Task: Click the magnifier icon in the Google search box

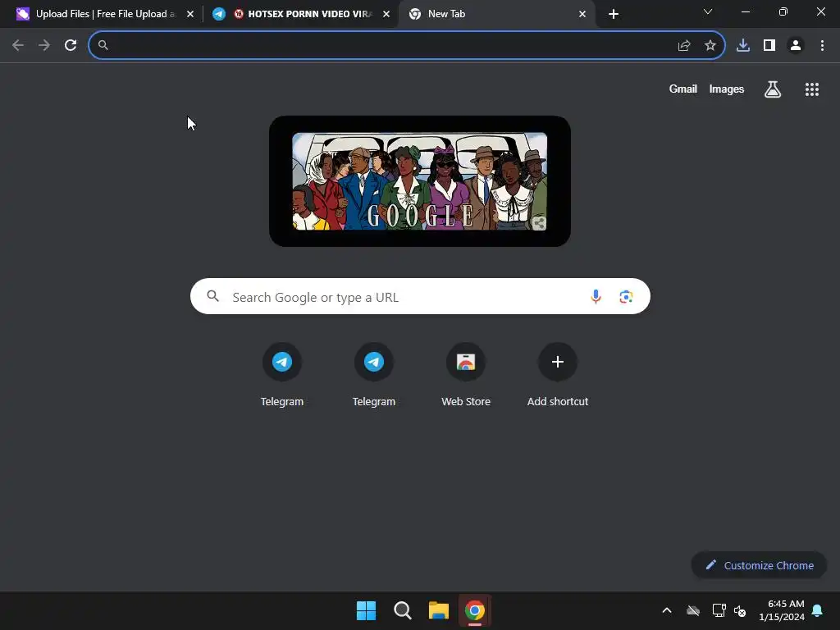Action: [212, 295]
